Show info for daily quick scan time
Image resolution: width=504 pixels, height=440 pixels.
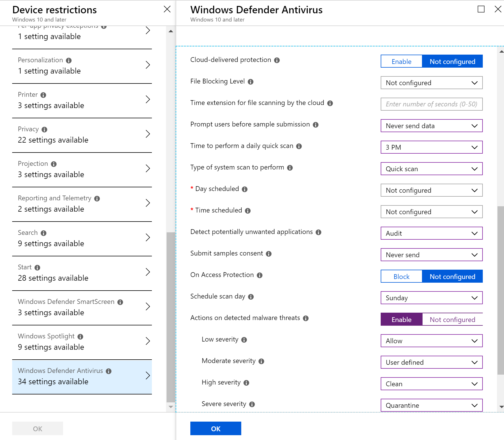coord(299,146)
